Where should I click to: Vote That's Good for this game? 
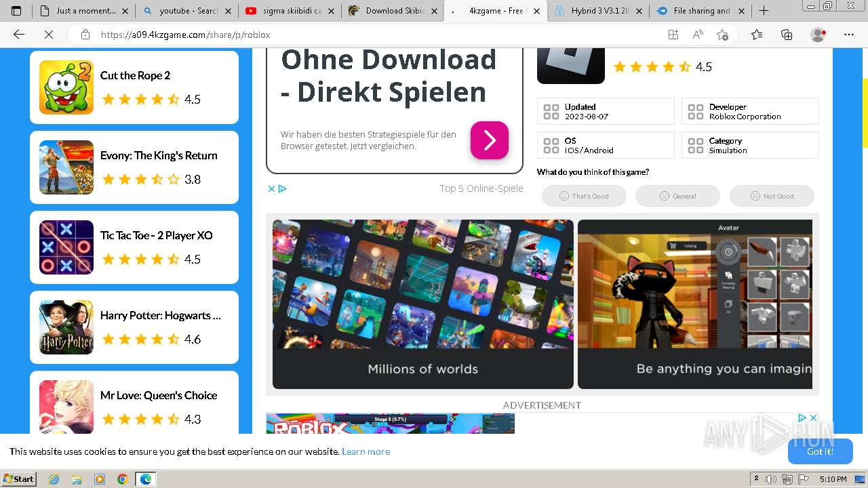584,196
